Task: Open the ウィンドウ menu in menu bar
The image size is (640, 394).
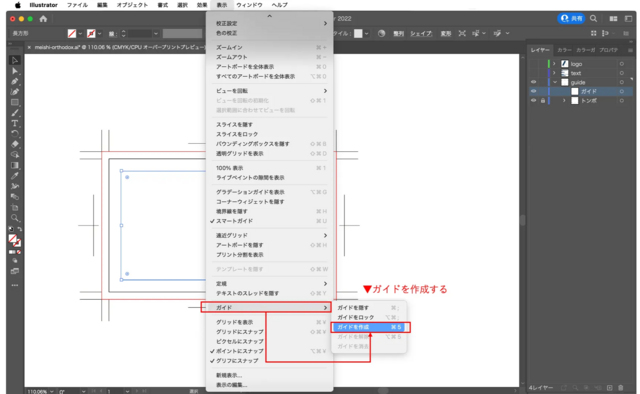Action: (249, 5)
